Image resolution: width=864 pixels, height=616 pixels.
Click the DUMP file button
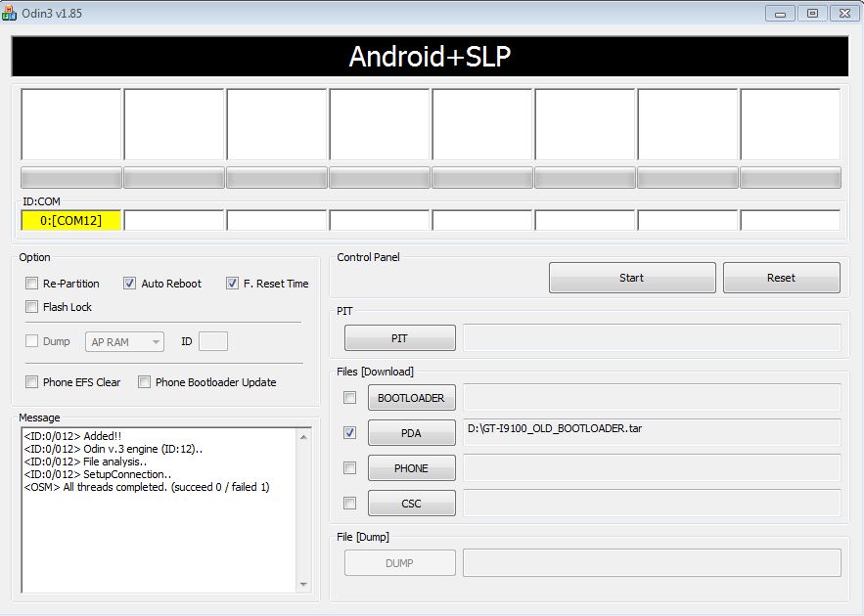pos(400,562)
